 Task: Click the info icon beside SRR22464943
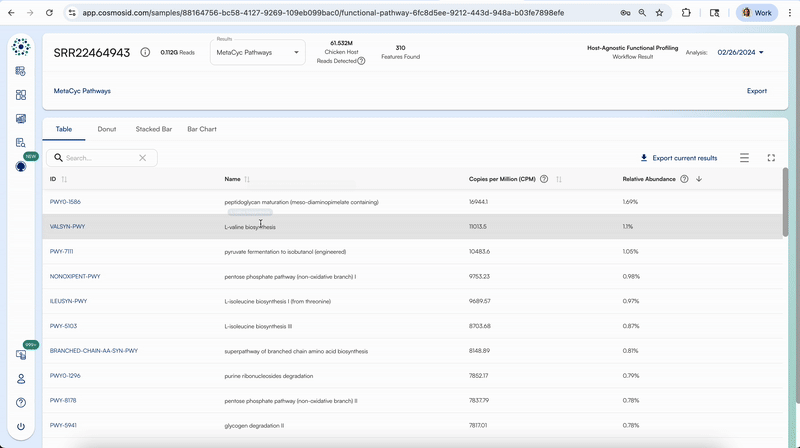point(145,52)
